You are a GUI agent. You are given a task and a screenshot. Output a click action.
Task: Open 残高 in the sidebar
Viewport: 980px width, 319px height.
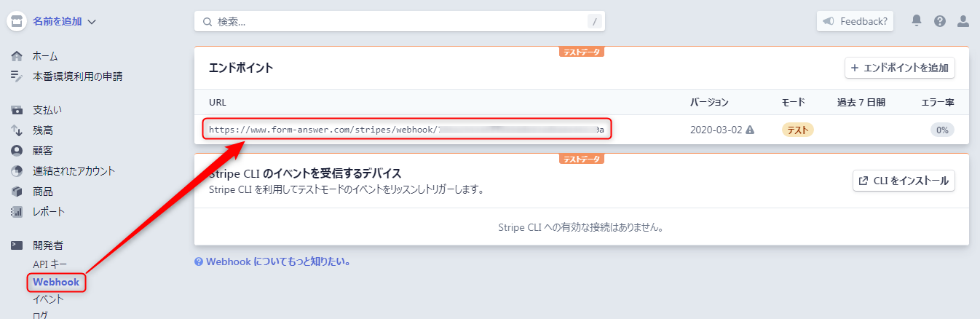pos(42,130)
